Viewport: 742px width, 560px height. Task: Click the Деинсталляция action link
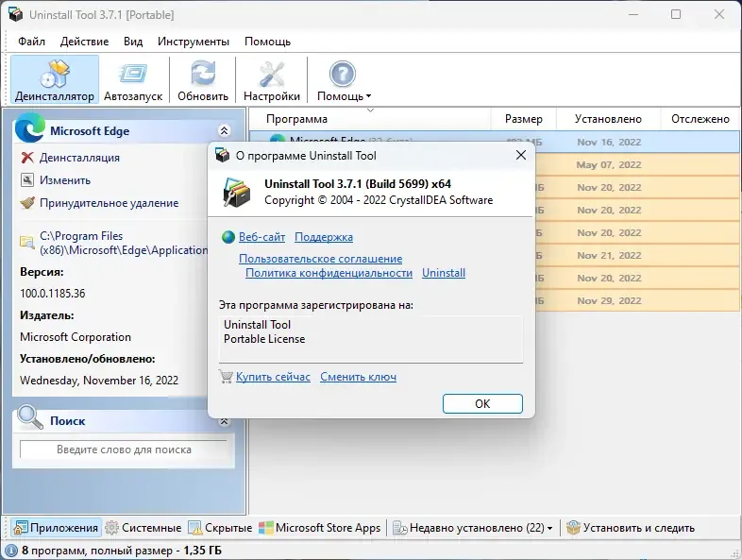[79, 158]
